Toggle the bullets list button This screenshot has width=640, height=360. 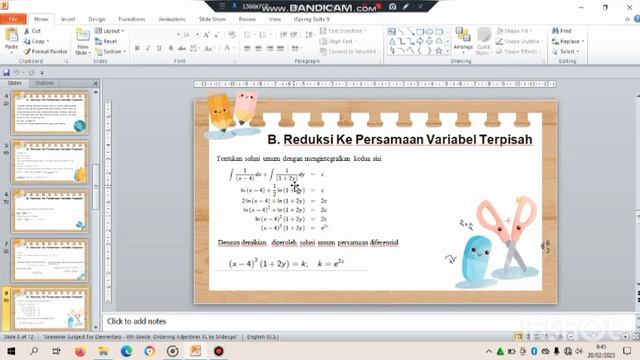[x=249, y=35]
